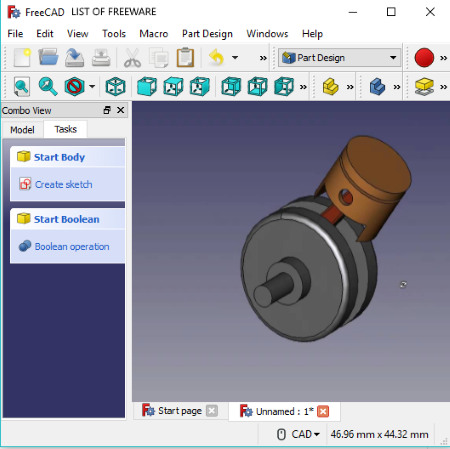
Task: Set the top view cube icon
Action: [x=173, y=87]
